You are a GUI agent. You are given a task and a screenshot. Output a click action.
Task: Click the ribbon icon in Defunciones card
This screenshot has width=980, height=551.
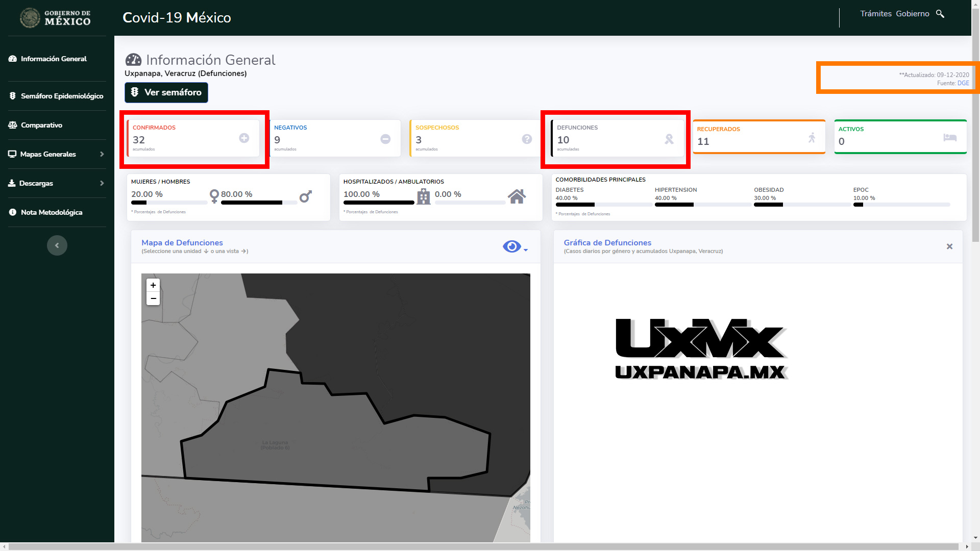pos(669,139)
